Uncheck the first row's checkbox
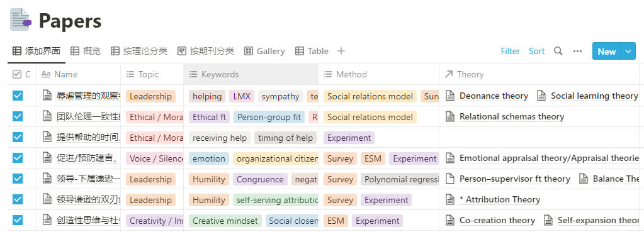 pyautogui.click(x=17, y=96)
